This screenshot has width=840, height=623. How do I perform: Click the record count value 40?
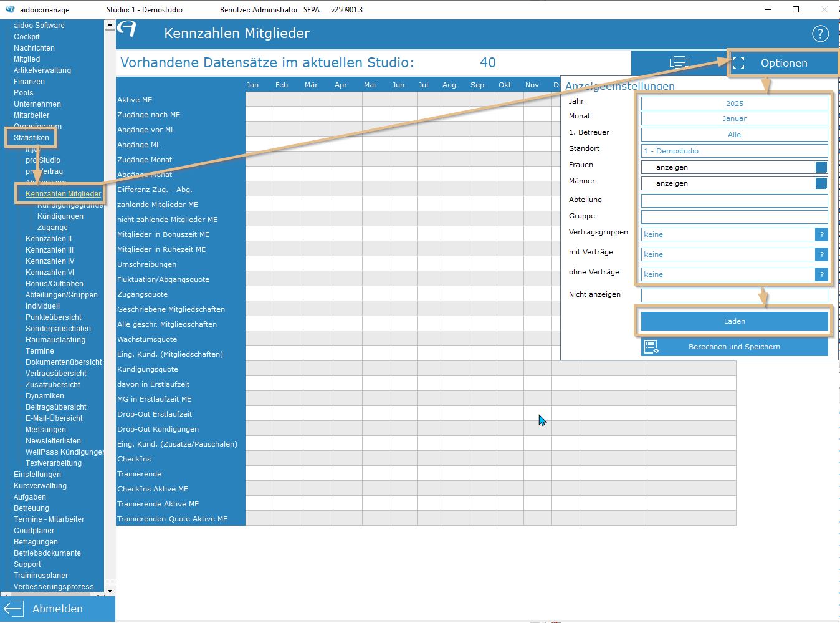pyautogui.click(x=488, y=63)
